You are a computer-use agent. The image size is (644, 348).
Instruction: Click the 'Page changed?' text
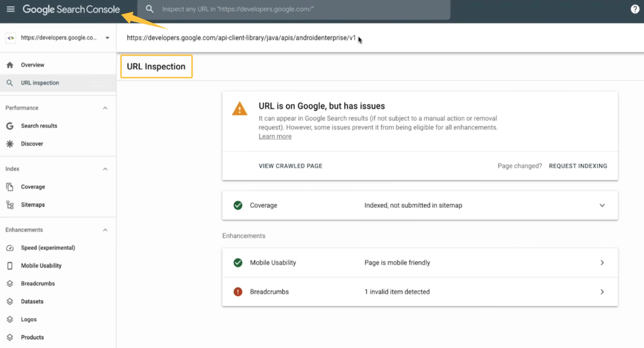click(520, 166)
